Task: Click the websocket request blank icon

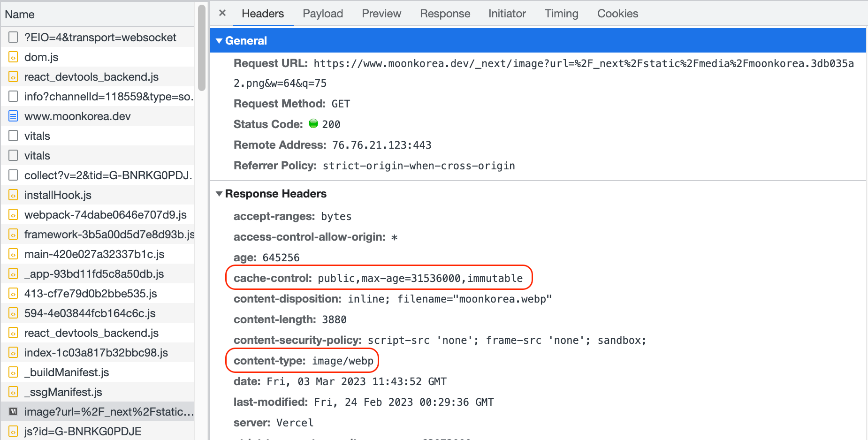Action: click(13, 38)
